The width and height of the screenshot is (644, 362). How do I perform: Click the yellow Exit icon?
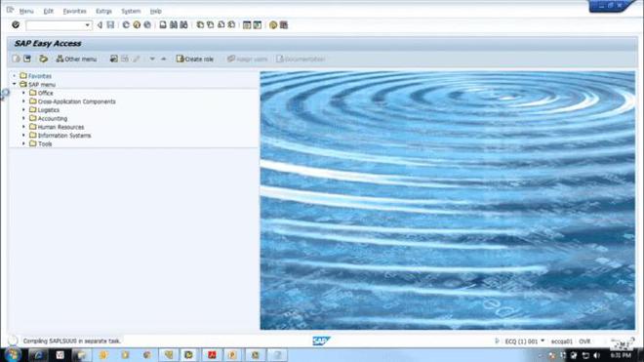137,25
